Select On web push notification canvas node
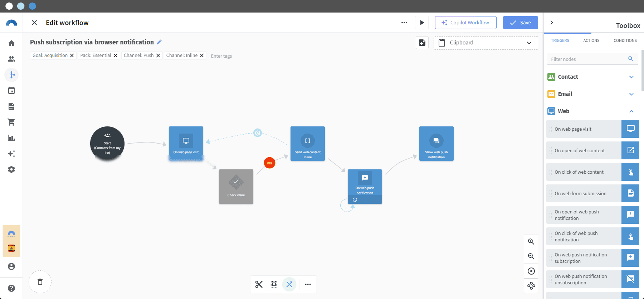The image size is (644, 299). click(x=365, y=187)
